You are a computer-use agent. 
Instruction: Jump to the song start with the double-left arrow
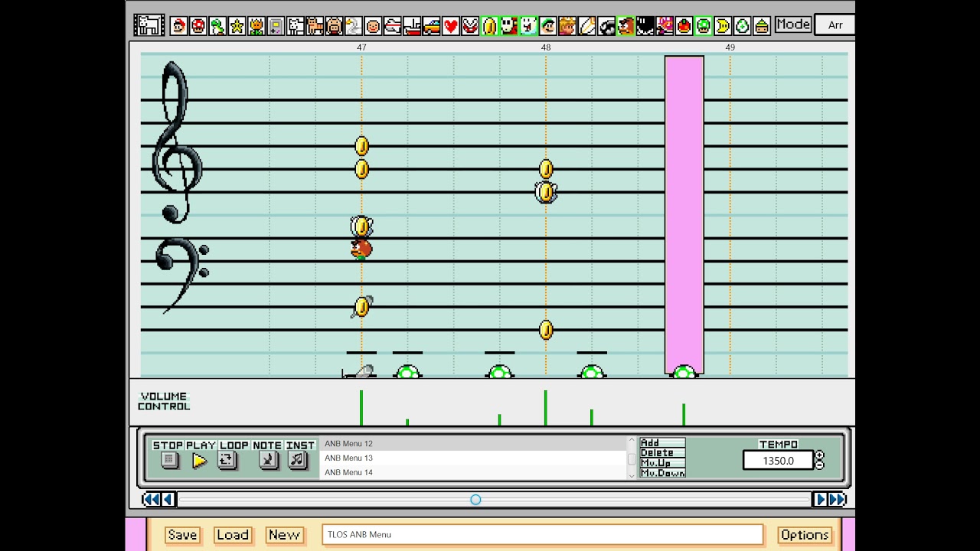152,500
